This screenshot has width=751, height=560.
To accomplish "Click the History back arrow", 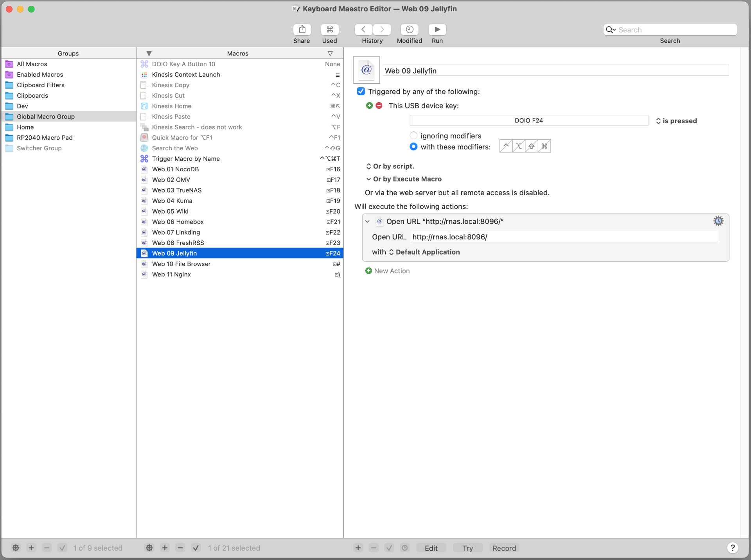I will click(x=363, y=29).
